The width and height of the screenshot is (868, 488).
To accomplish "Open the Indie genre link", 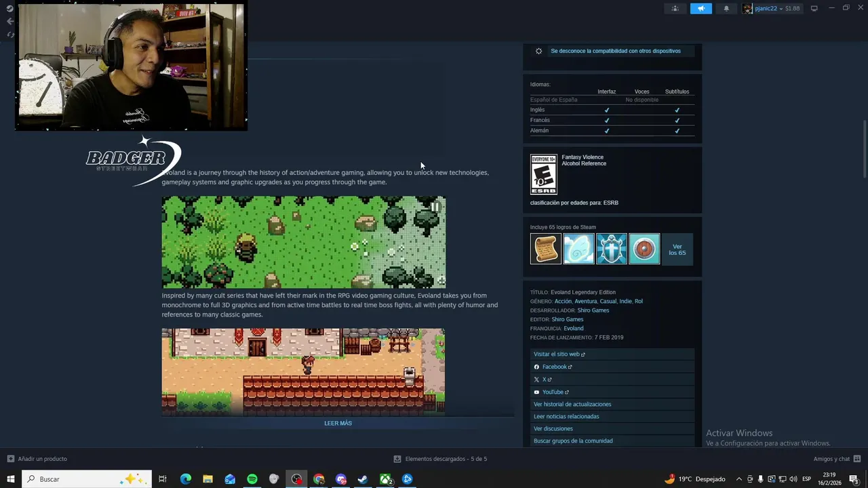I will [x=625, y=301].
